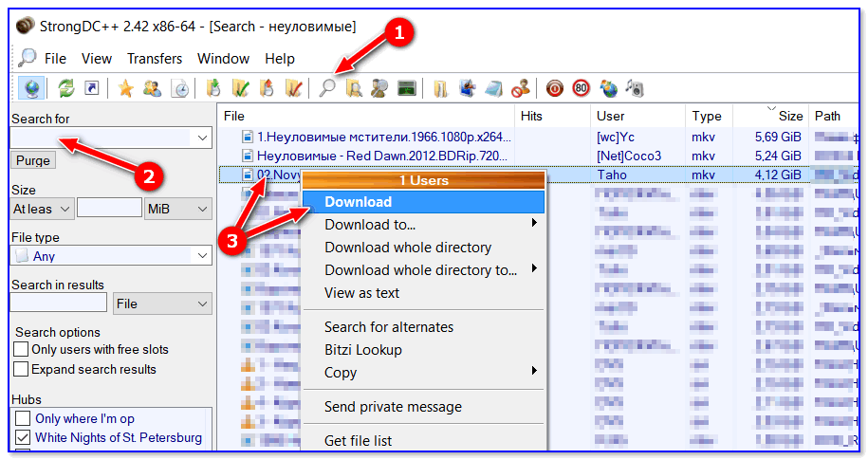Screen dimensions: 868x460
Task: Click the green Reconnect arrows icon
Action: 66,88
